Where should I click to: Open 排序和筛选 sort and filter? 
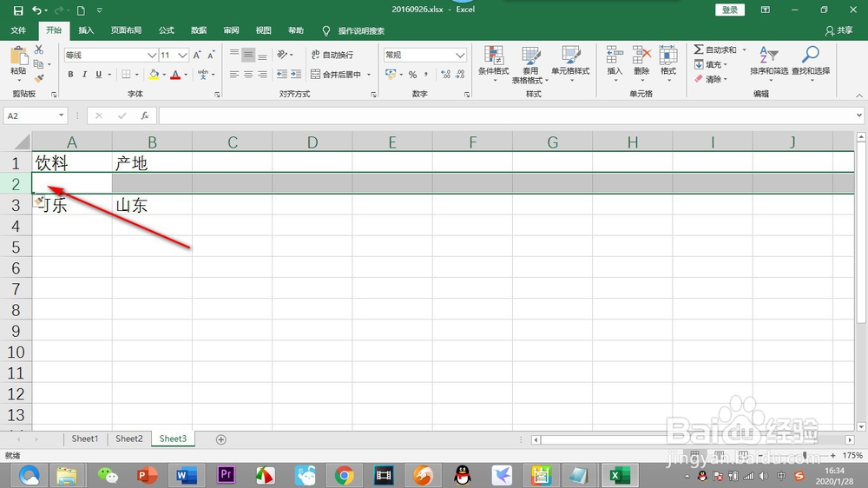pos(769,63)
